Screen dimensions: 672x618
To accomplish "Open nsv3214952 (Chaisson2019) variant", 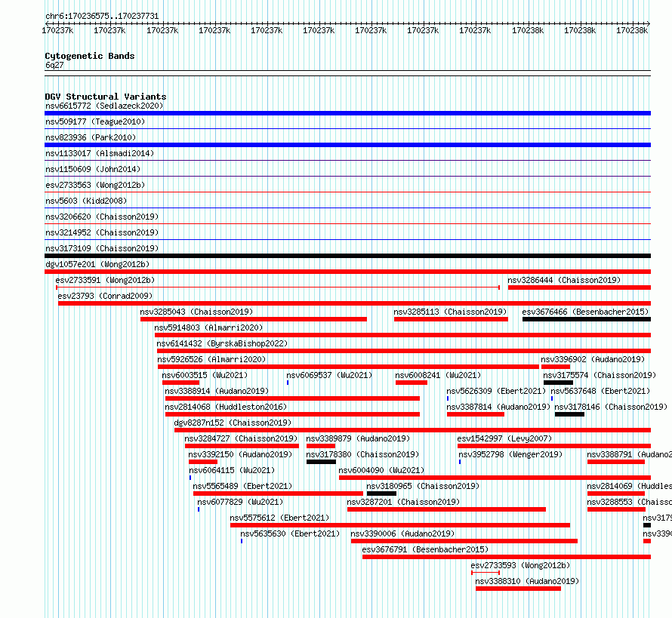I will [x=102, y=232].
